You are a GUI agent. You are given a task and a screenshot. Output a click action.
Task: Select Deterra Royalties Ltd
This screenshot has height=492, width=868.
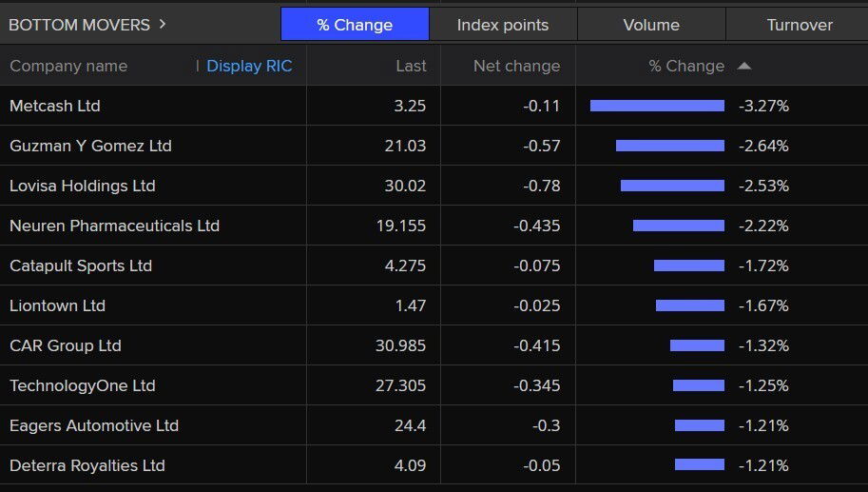click(87, 465)
